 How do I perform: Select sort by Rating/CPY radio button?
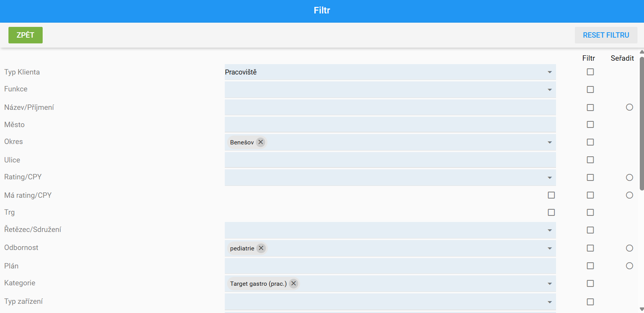[x=629, y=177]
